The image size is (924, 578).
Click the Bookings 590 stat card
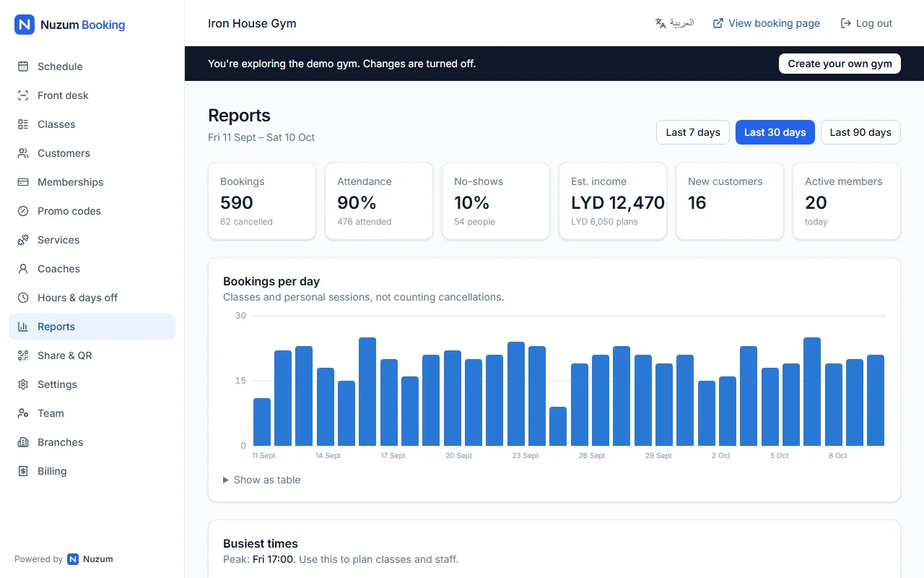pyautogui.click(x=262, y=201)
